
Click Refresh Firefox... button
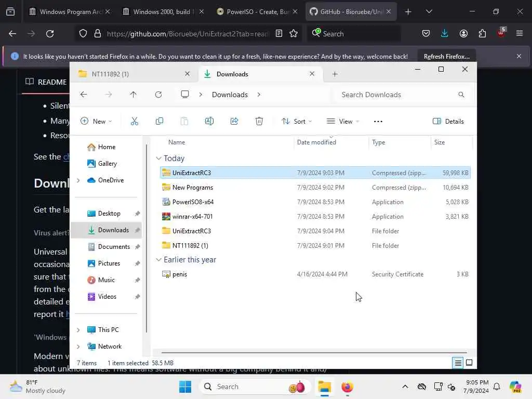coord(446,56)
